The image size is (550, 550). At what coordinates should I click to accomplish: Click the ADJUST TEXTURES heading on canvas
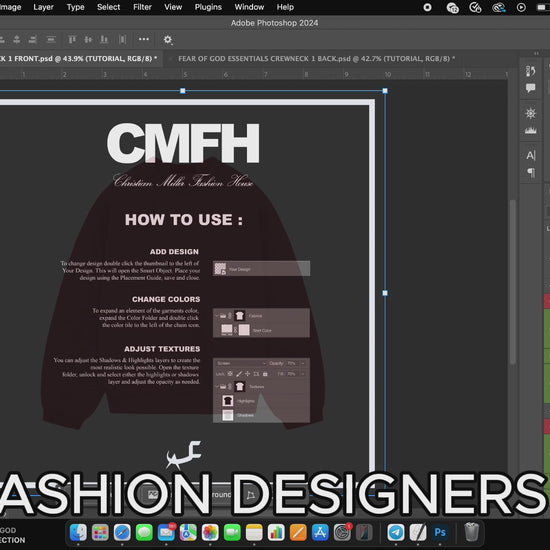[x=162, y=349]
